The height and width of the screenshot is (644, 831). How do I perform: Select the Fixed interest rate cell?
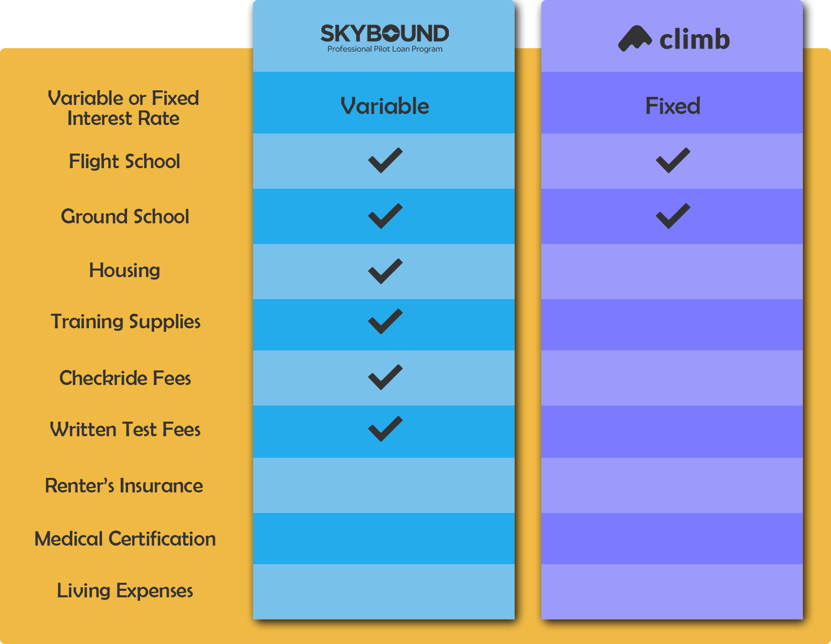(672, 102)
